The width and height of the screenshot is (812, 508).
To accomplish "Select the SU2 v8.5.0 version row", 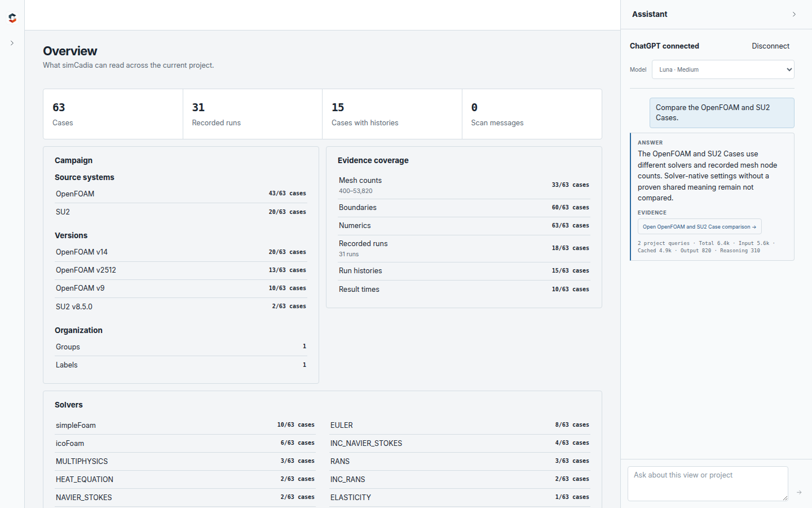I will pyautogui.click(x=181, y=306).
